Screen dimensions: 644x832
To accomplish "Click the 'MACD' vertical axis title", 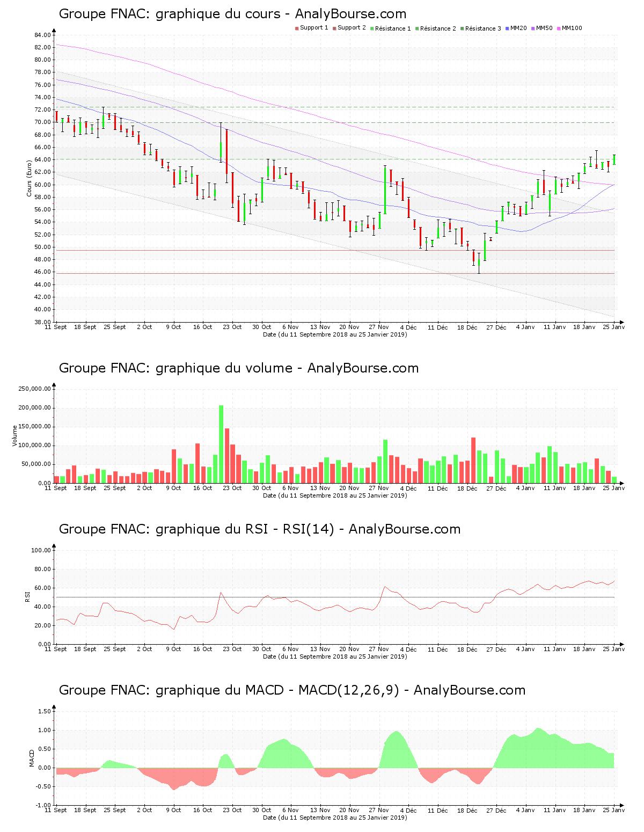I will pyautogui.click(x=32, y=758).
